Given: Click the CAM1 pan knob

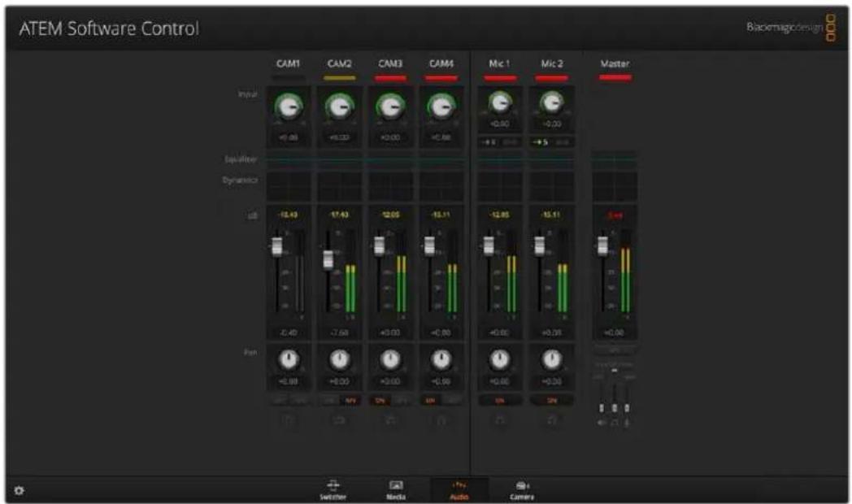Looking at the screenshot, I should [x=289, y=359].
